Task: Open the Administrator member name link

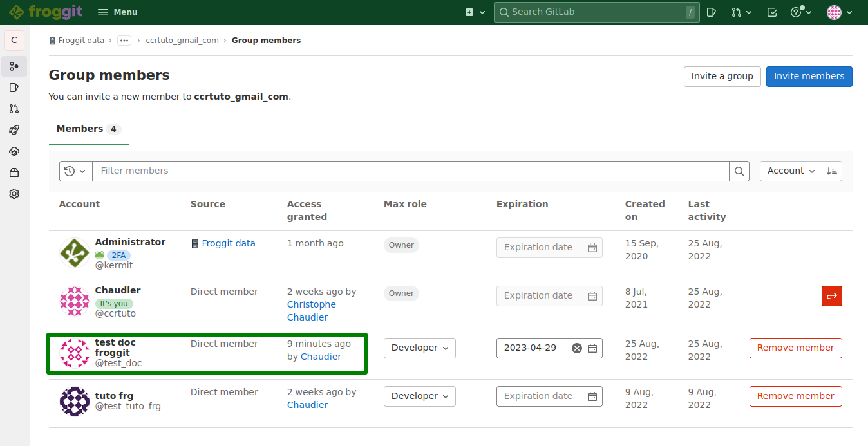Action: [x=130, y=242]
